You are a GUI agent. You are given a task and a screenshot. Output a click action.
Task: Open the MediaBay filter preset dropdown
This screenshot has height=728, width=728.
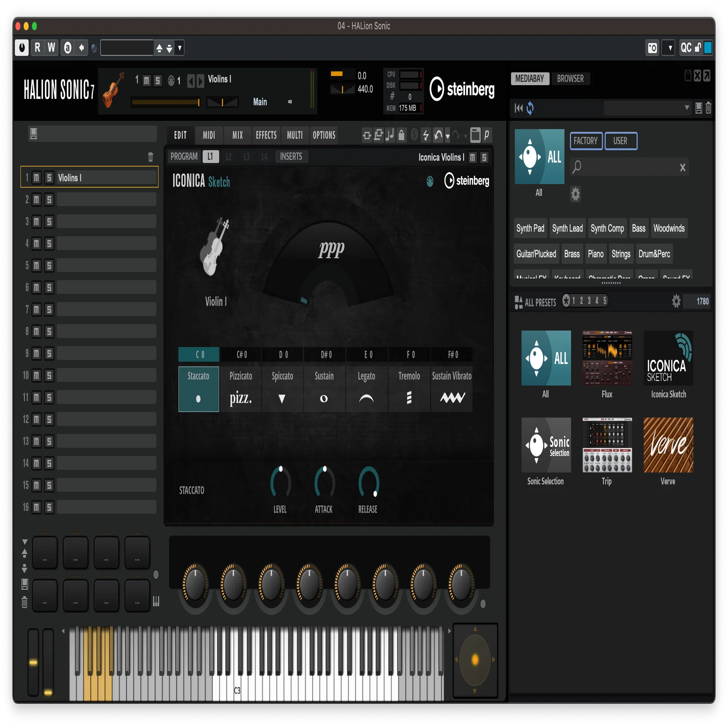pos(647,108)
